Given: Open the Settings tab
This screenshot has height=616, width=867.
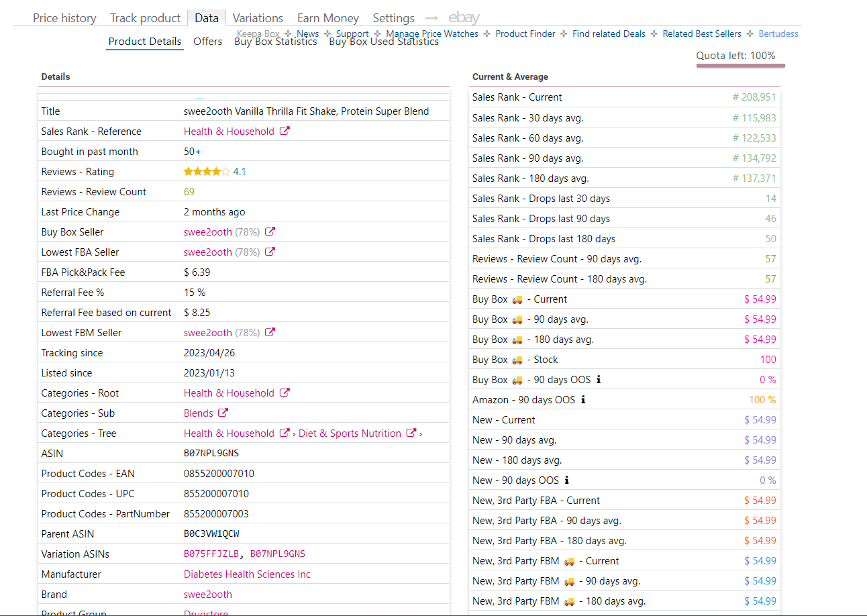Looking at the screenshot, I should coord(393,18).
